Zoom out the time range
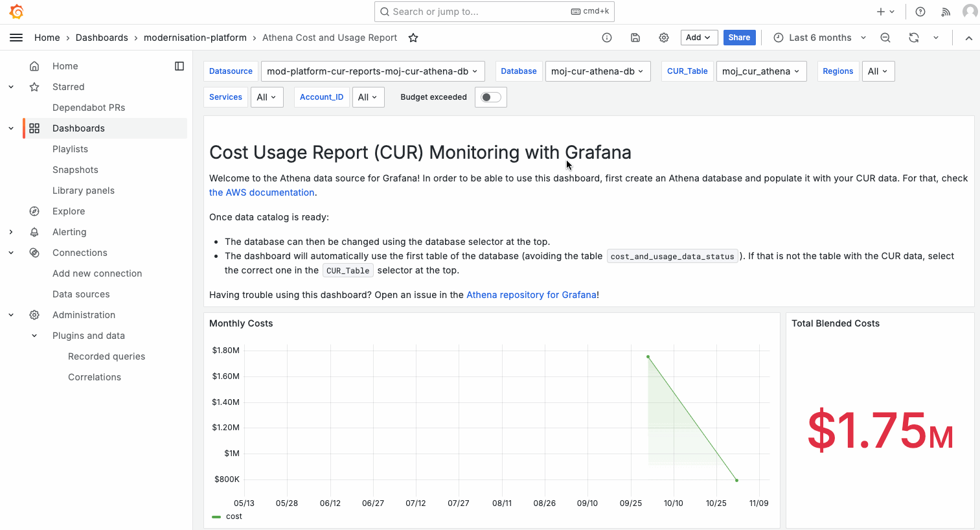Image resolution: width=980 pixels, height=530 pixels. (885, 38)
